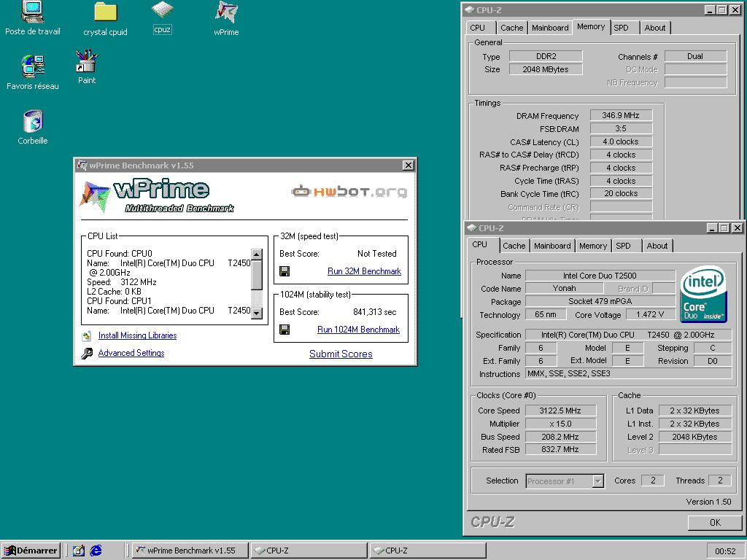
Task: Click the Multiplier value x 15.0
Action: 560,424
